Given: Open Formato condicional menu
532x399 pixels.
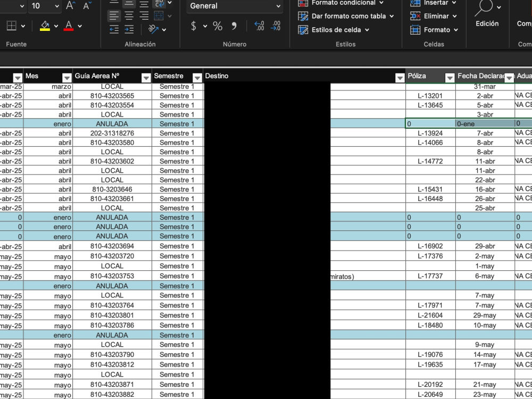Looking at the screenshot, I should tap(340, 3).
